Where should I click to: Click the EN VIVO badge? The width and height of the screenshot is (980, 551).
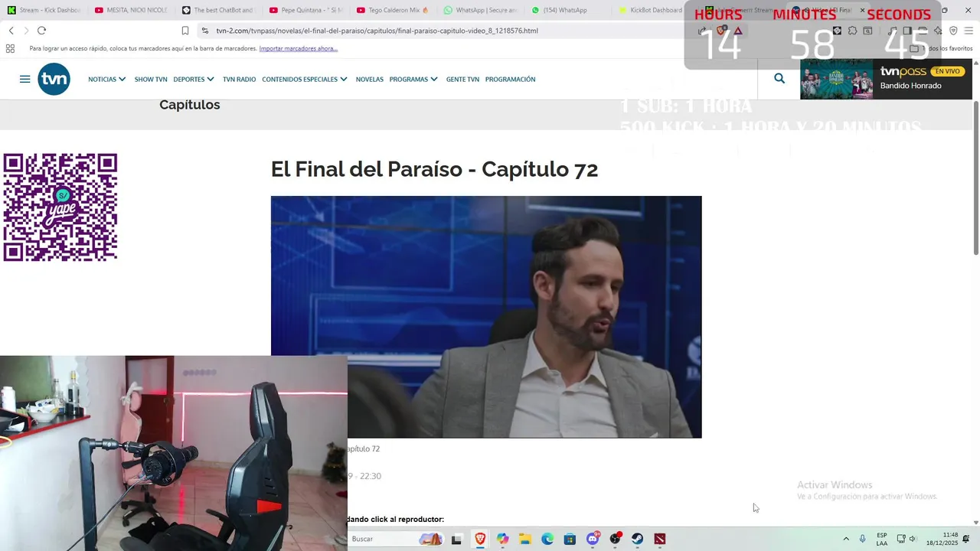947,71
